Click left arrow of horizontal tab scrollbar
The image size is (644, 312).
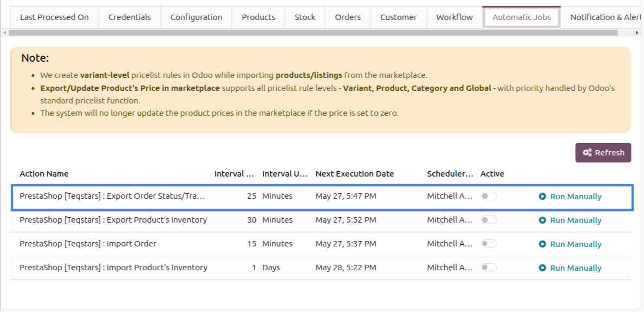4,32
